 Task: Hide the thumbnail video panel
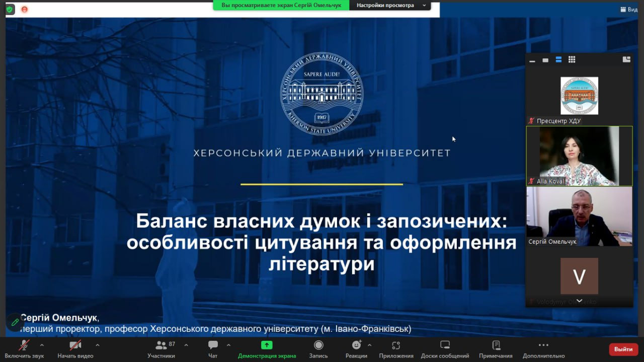pyautogui.click(x=532, y=60)
